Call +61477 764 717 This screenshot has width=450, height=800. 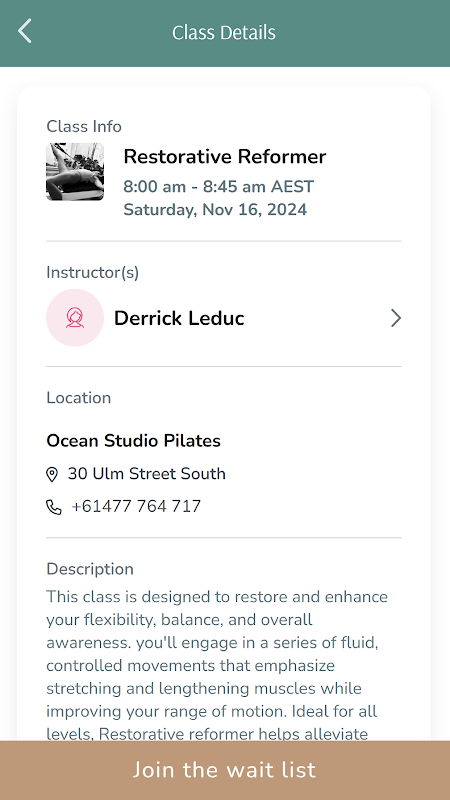pos(136,507)
